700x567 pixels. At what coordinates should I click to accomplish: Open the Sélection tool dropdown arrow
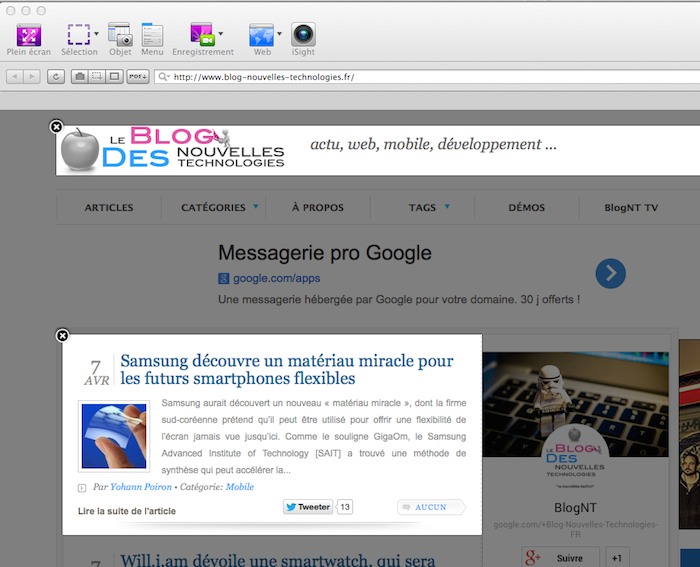[96, 33]
